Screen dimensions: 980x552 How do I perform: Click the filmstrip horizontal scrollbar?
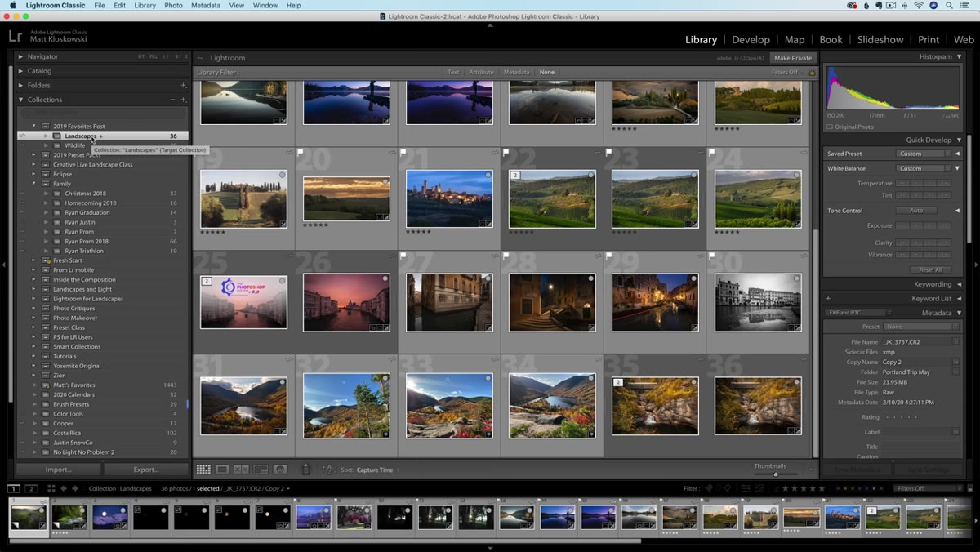tap(324, 541)
